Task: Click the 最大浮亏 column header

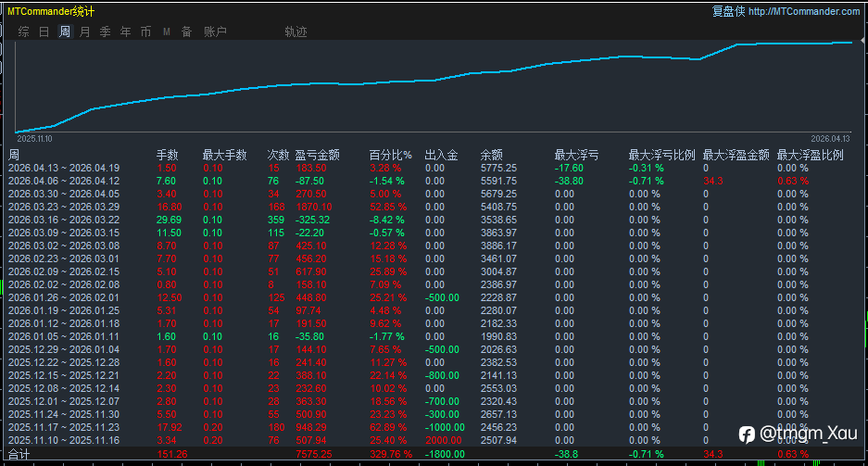Action: click(x=576, y=155)
